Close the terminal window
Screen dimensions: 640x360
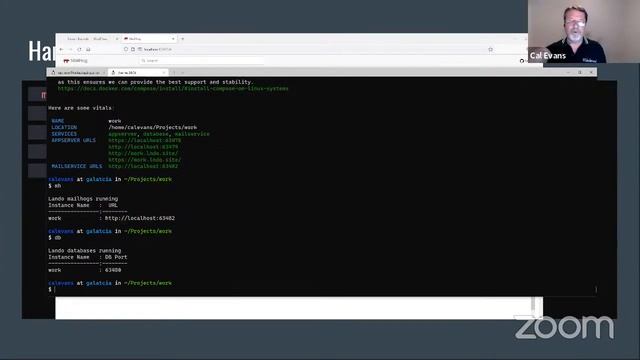[x=591, y=72]
